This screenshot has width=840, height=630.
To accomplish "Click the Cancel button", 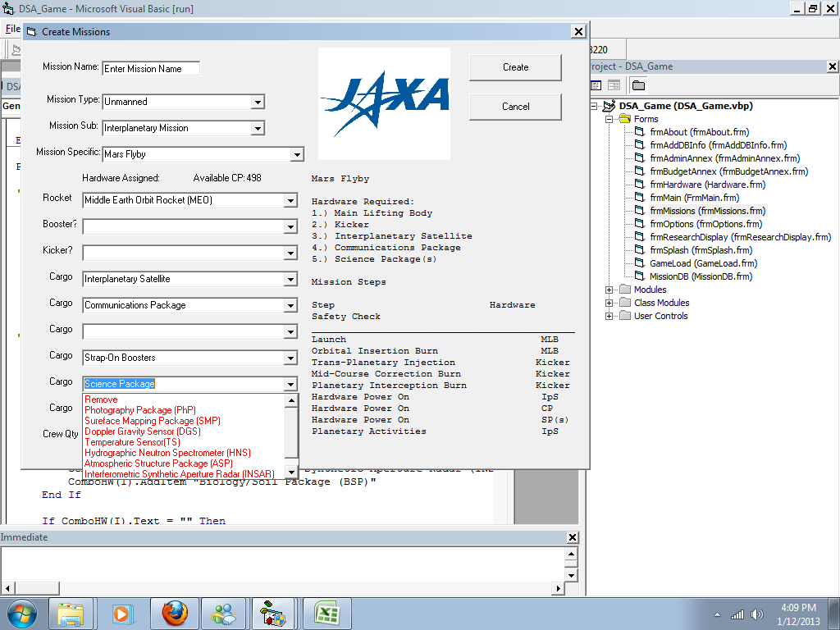I will (x=515, y=107).
